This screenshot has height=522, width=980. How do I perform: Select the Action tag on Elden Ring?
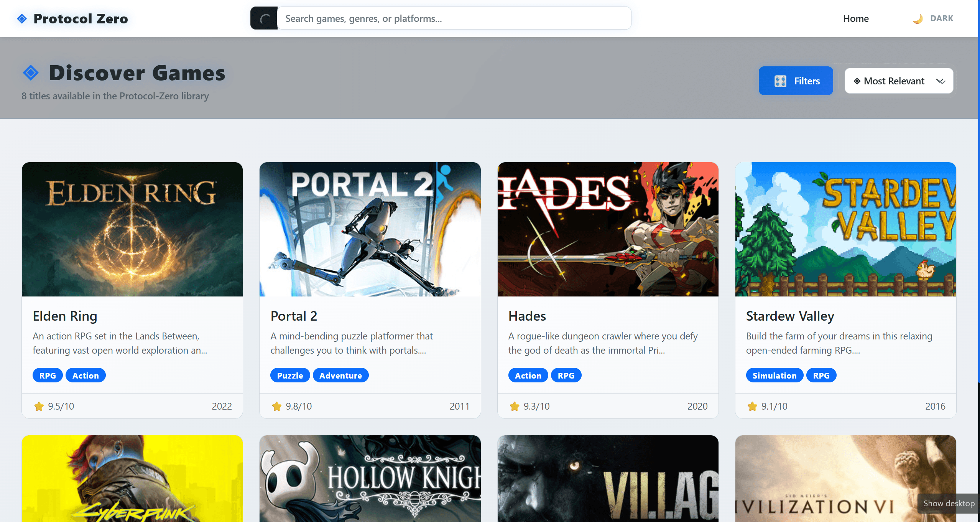tap(86, 375)
